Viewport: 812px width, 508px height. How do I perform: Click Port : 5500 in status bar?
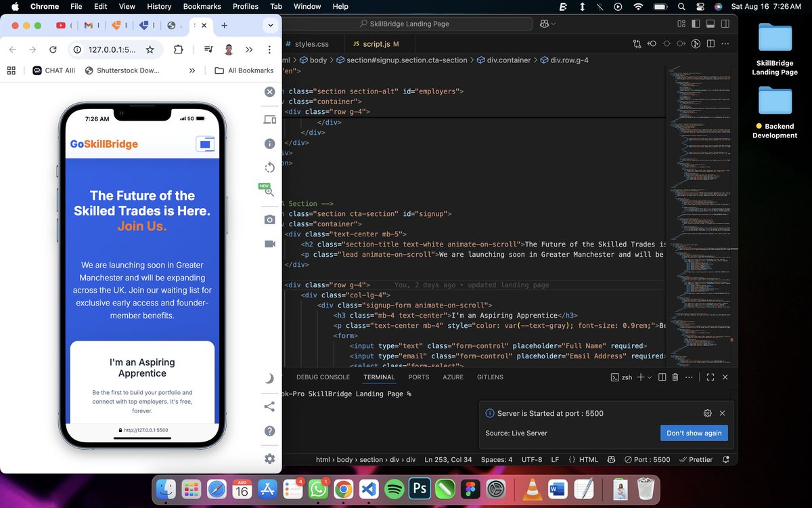(x=647, y=459)
